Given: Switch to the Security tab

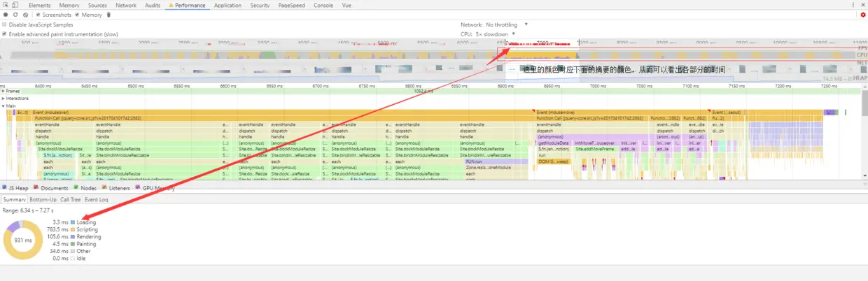Looking at the screenshot, I should click(x=260, y=5).
